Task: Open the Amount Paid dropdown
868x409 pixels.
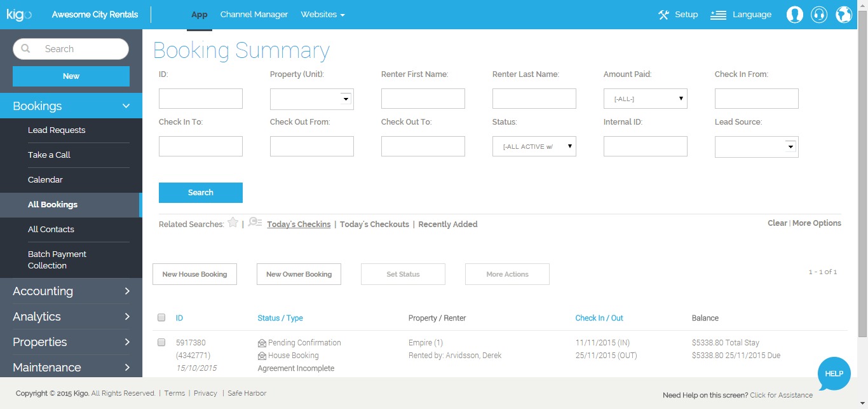Action: coord(646,99)
